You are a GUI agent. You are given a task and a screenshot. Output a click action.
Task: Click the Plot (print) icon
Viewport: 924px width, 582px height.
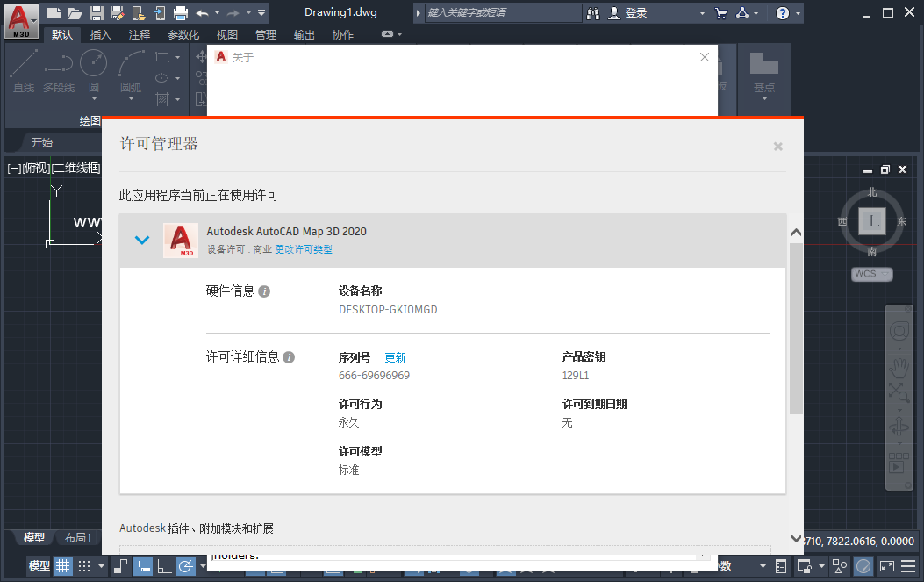181,12
